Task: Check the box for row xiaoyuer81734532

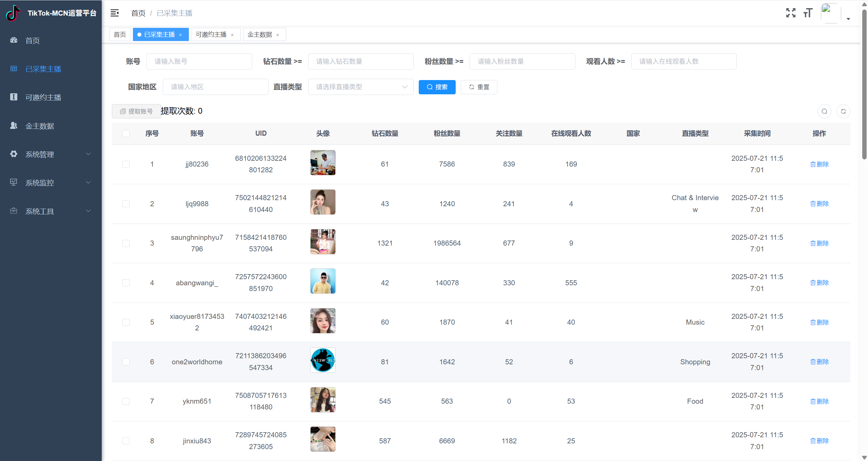Action: [126, 322]
